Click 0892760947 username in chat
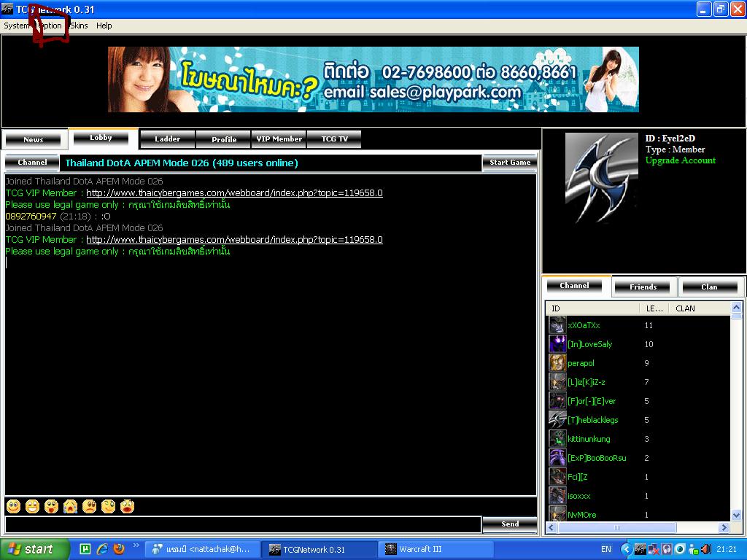747x560 pixels. [x=31, y=216]
